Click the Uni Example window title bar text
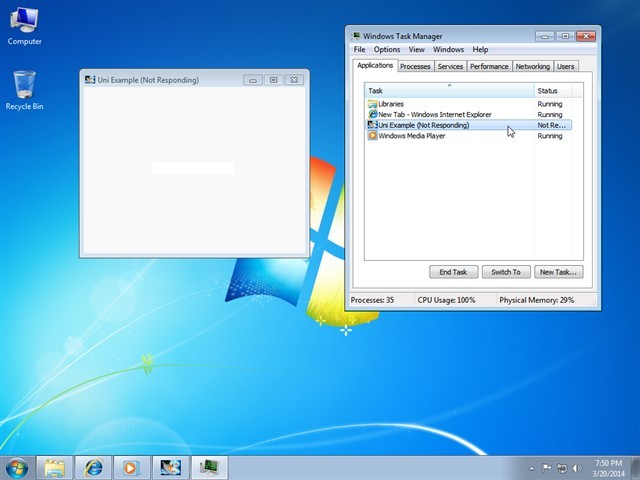Viewport: 640px width, 480px height. (148, 80)
